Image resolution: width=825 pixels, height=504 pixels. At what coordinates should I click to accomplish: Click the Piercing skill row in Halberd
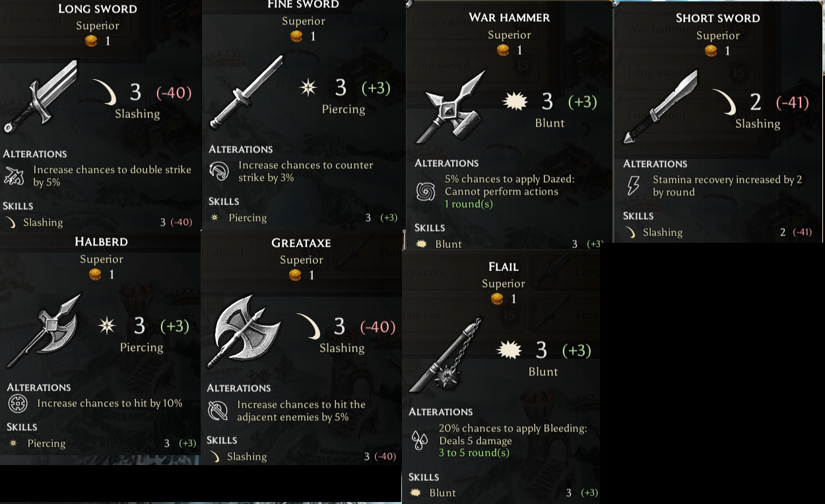pos(102,443)
